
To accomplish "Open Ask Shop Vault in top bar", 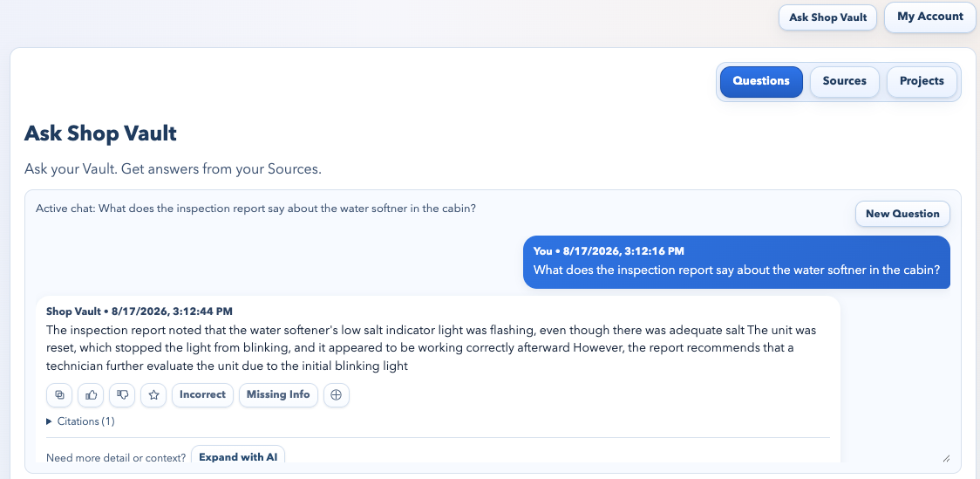I will pos(827,17).
